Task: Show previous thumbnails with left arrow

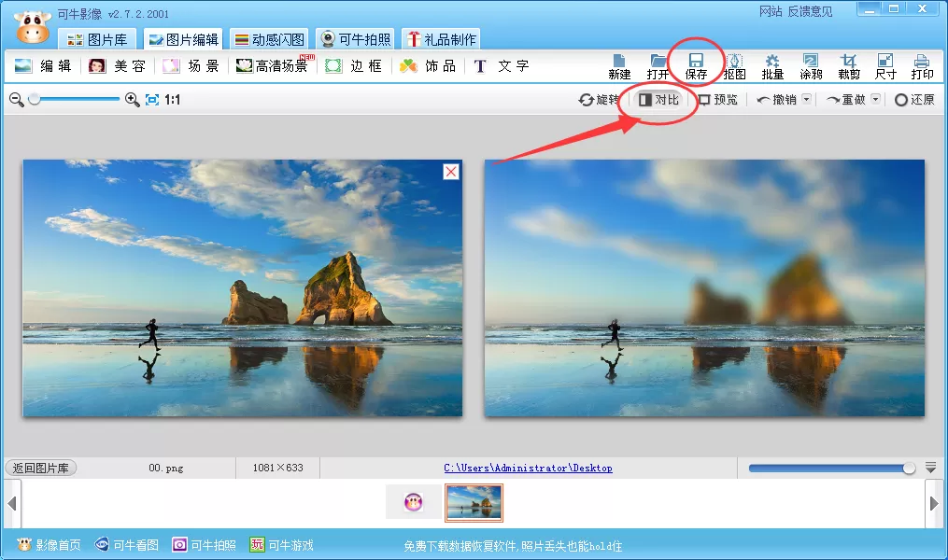Action: tap(12, 503)
